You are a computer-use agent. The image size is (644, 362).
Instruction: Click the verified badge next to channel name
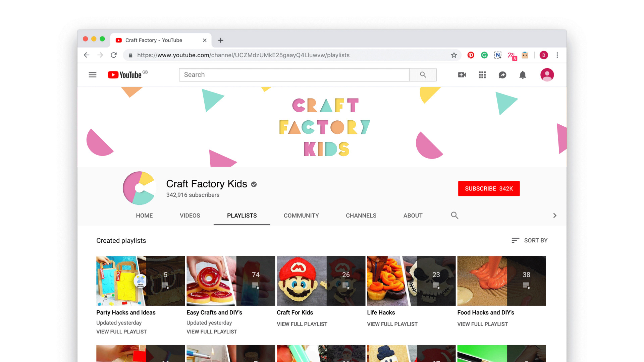(254, 184)
